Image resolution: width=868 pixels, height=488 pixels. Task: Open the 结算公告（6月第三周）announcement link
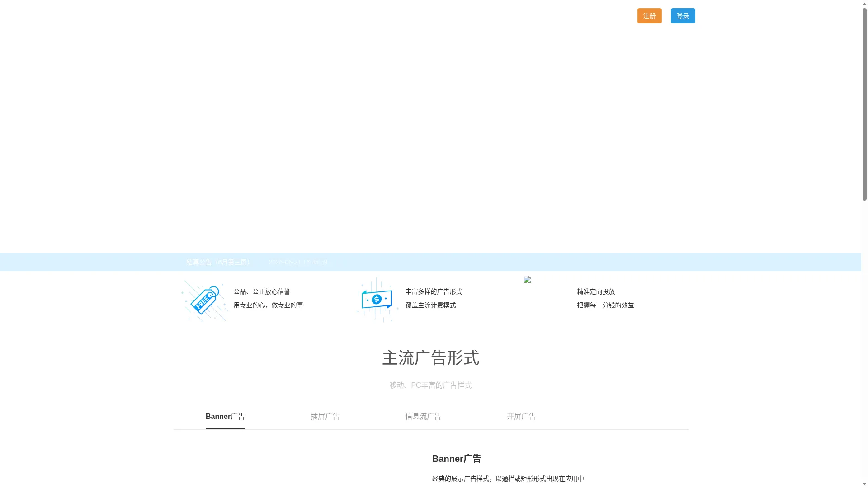(x=219, y=262)
